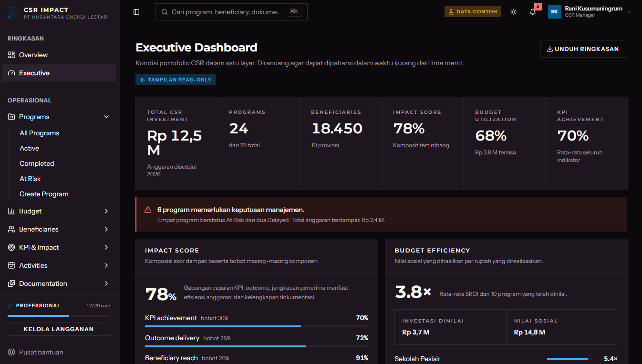Collapse the Programs submenu chevron

coord(106,117)
